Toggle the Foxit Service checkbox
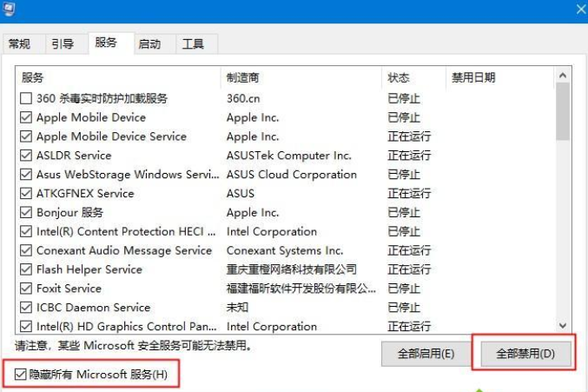Screen dimensions: 588x392 (x=26, y=289)
